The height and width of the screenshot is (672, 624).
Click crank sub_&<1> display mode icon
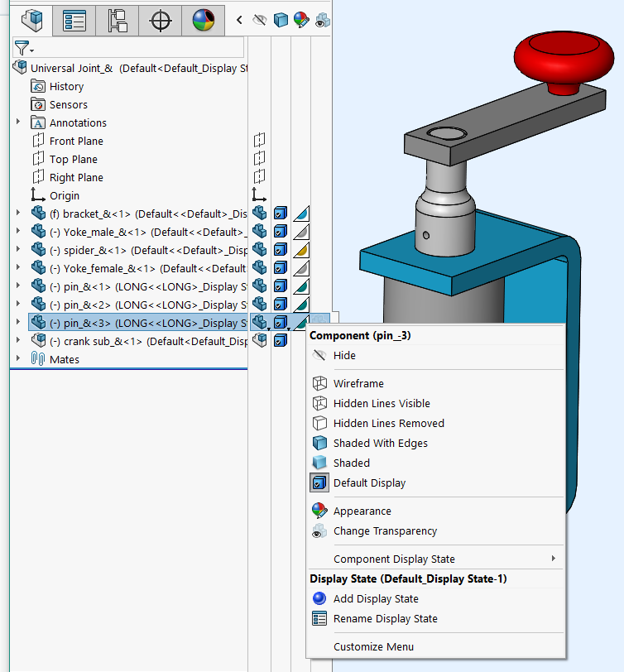[281, 341]
